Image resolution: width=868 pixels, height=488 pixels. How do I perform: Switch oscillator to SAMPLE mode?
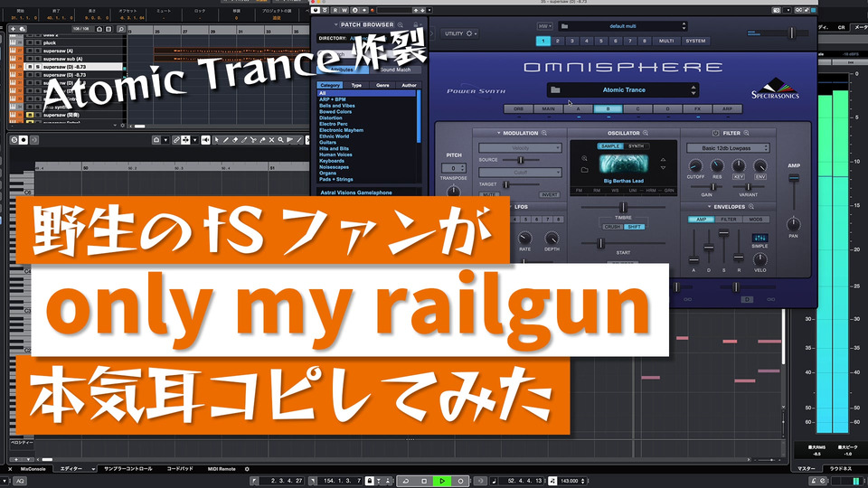pos(610,146)
